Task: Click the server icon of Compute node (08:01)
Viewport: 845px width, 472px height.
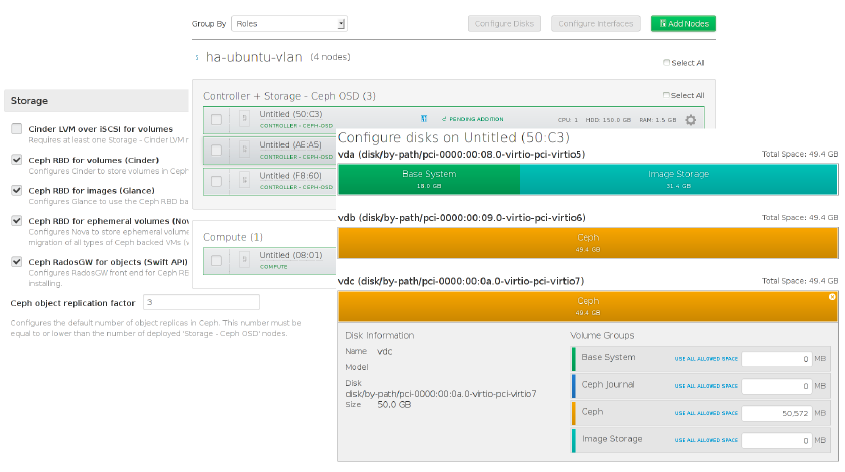Action: tap(244, 260)
